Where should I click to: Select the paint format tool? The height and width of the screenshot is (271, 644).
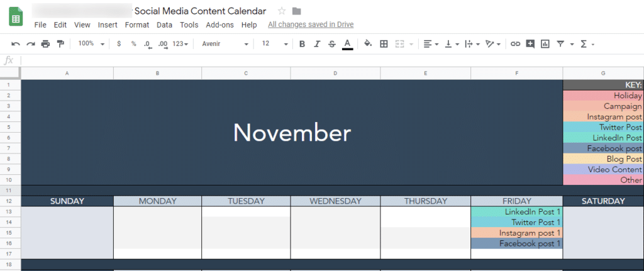point(60,44)
